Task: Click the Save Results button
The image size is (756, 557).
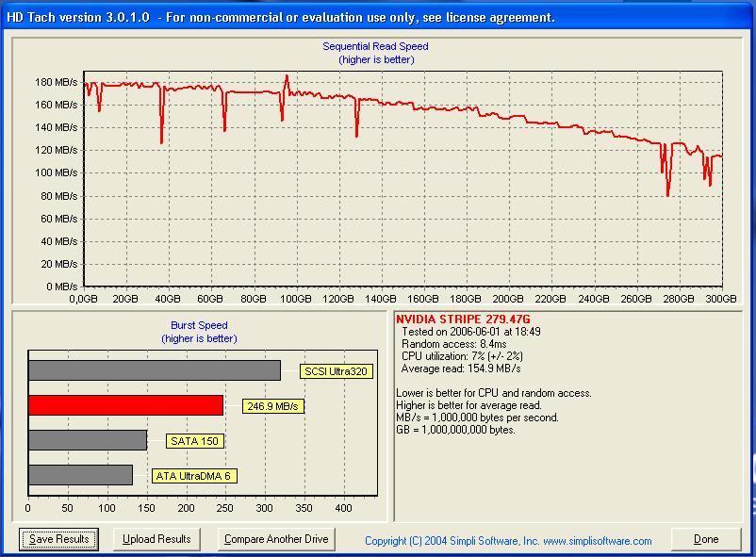Action: click(58, 539)
